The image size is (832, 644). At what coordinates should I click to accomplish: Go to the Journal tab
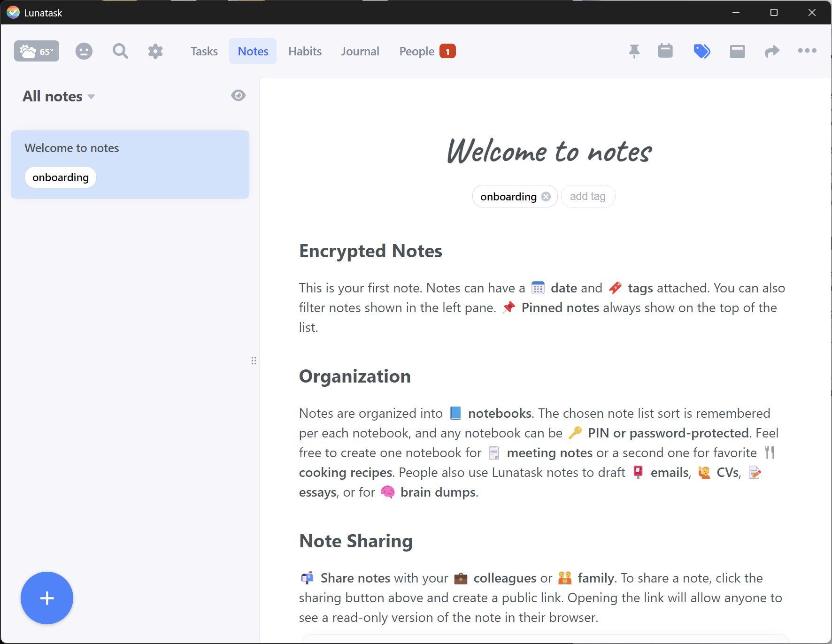click(x=360, y=51)
